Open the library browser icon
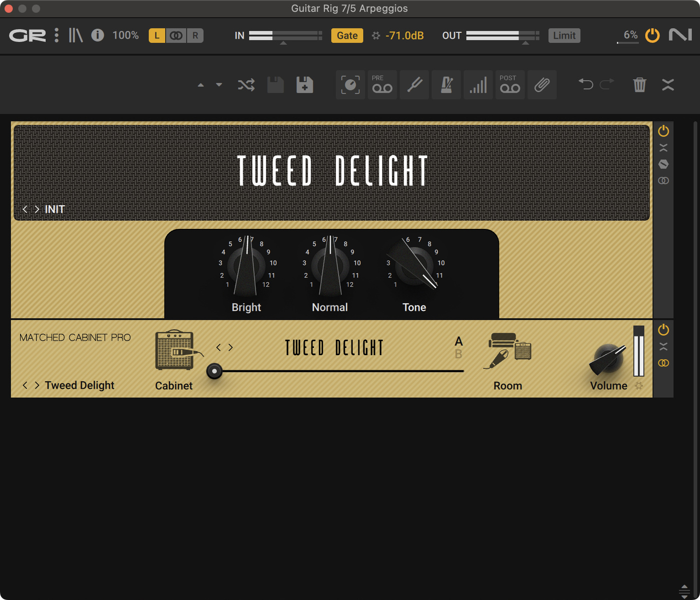 [x=75, y=35]
